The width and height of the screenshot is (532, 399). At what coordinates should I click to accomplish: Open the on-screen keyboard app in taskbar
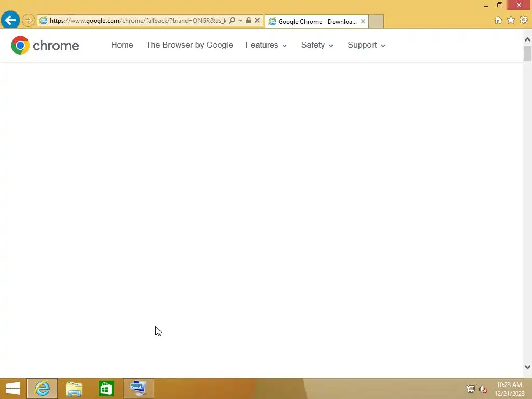click(x=138, y=389)
